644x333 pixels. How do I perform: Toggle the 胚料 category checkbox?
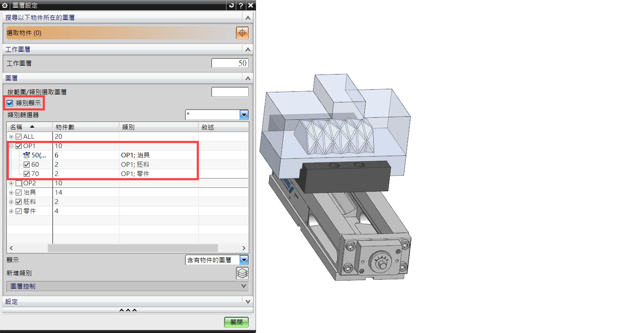point(19,202)
